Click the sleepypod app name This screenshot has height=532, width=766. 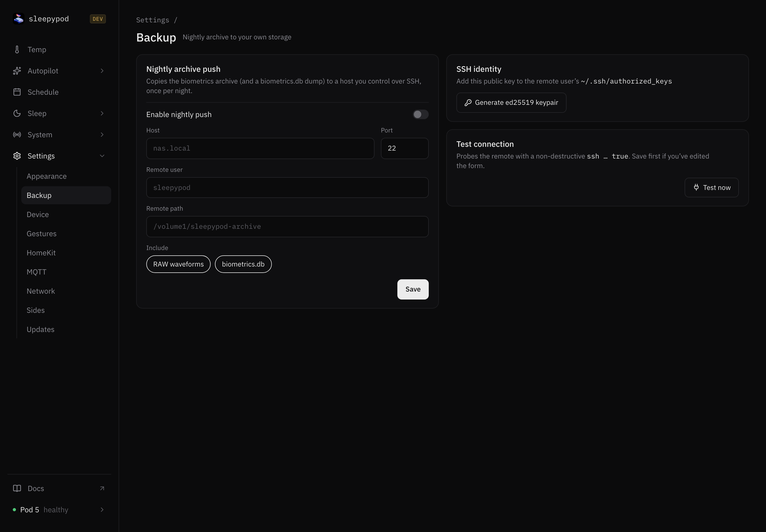click(49, 19)
